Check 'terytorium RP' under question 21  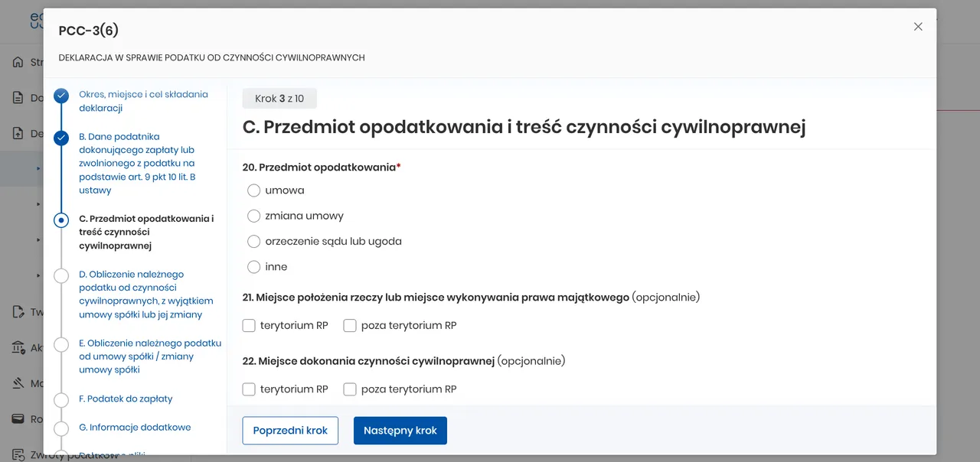click(x=249, y=326)
